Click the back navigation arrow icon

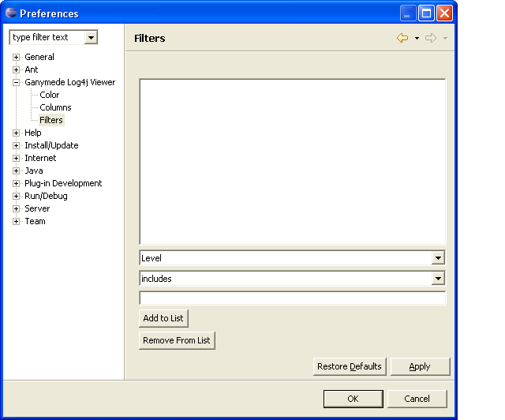402,38
